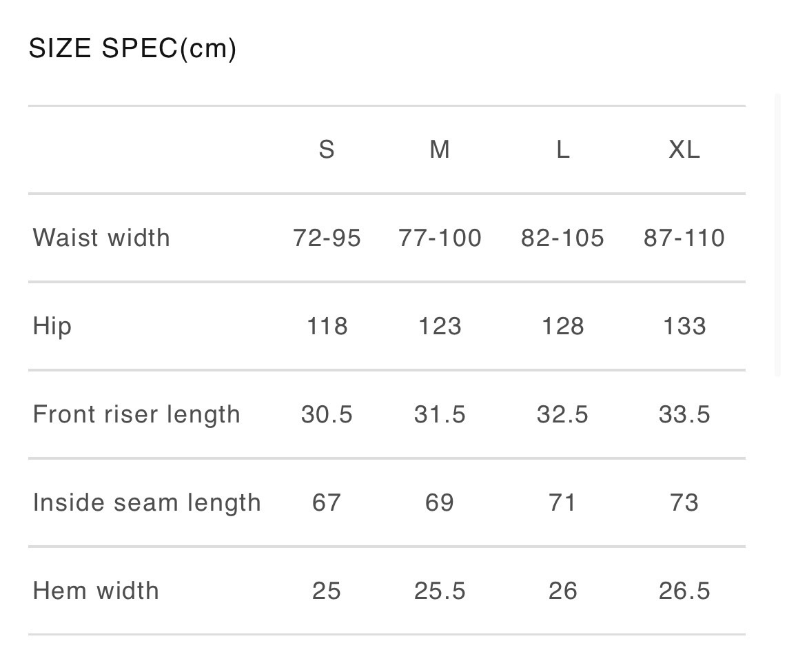Viewport: 787px width, 672px height.
Task: Select waist width value 72-95
Action: (327, 238)
